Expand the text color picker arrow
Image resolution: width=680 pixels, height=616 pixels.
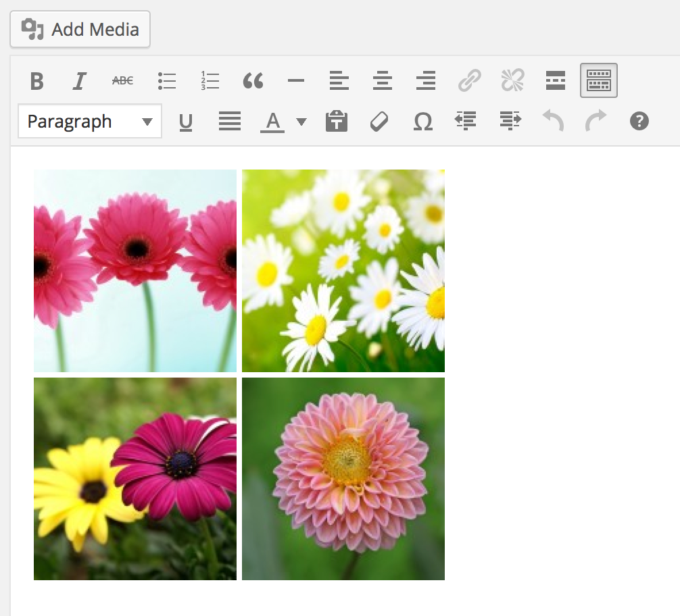pyautogui.click(x=301, y=122)
